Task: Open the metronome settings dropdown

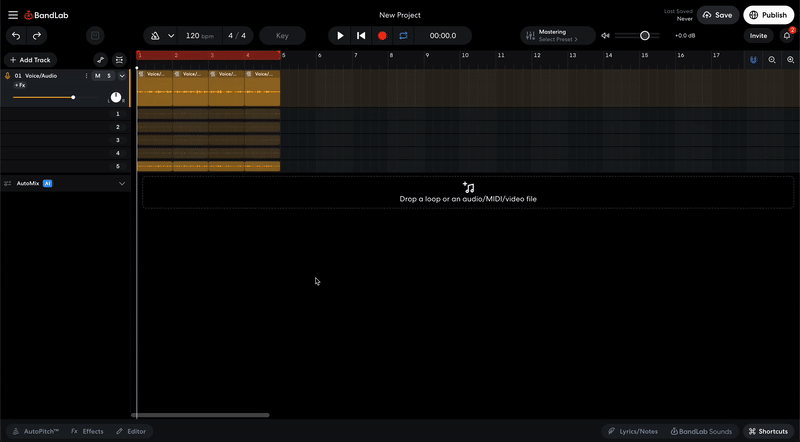Action: coord(171,36)
